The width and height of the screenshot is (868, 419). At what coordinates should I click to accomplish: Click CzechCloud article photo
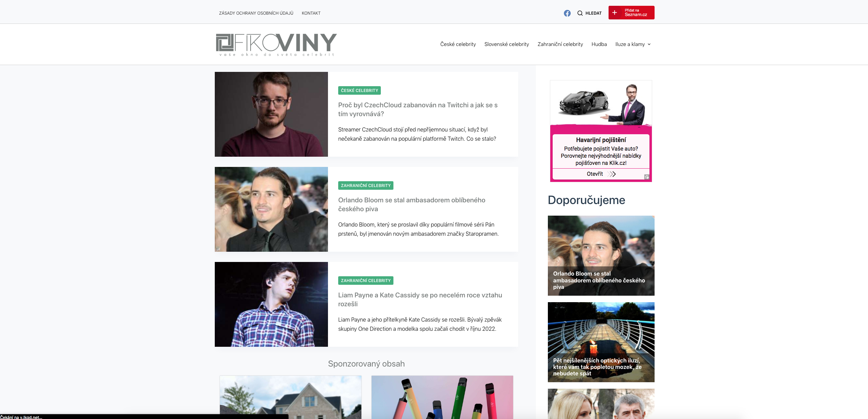[x=271, y=114]
